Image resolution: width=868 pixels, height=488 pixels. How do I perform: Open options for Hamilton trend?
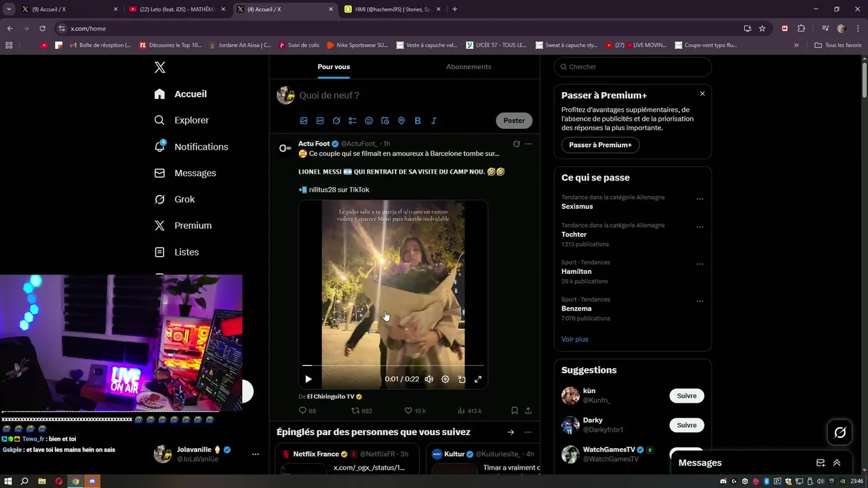tap(700, 264)
